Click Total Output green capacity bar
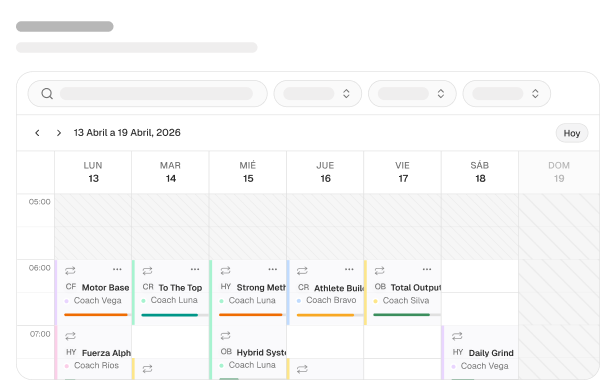 click(x=401, y=315)
